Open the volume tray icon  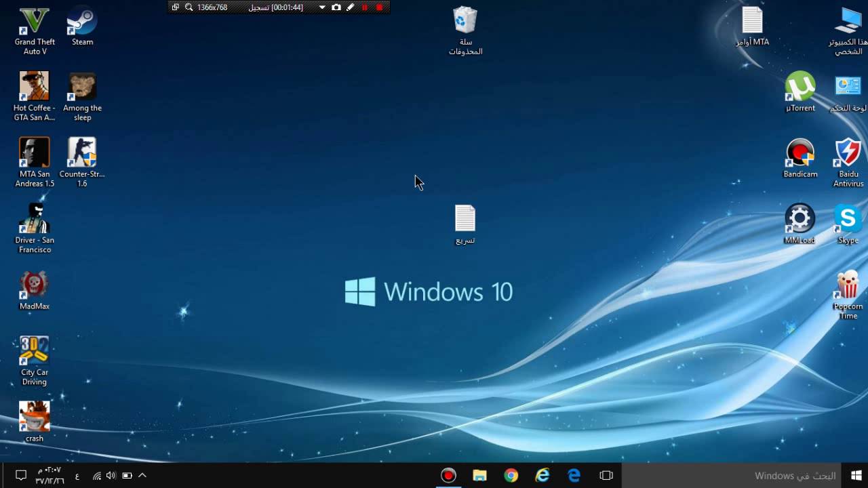click(111, 476)
